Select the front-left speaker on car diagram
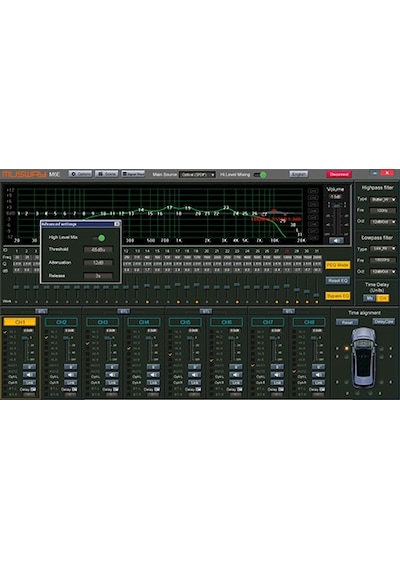The width and height of the screenshot is (400, 570). [x=347, y=348]
